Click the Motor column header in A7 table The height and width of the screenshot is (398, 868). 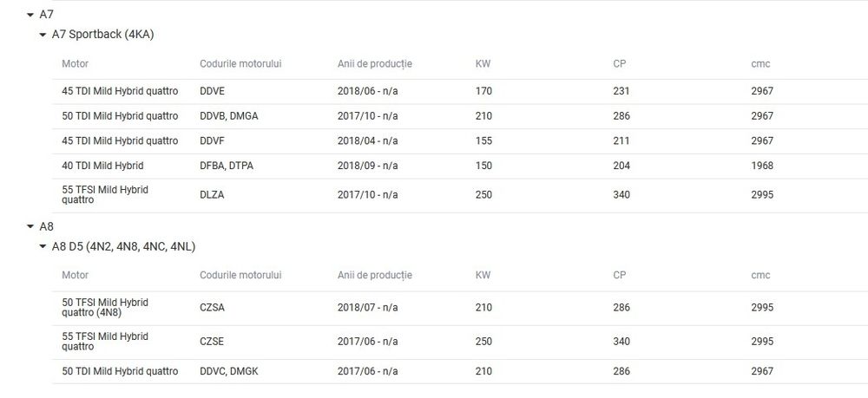pyautogui.click(x=75, y=64)
